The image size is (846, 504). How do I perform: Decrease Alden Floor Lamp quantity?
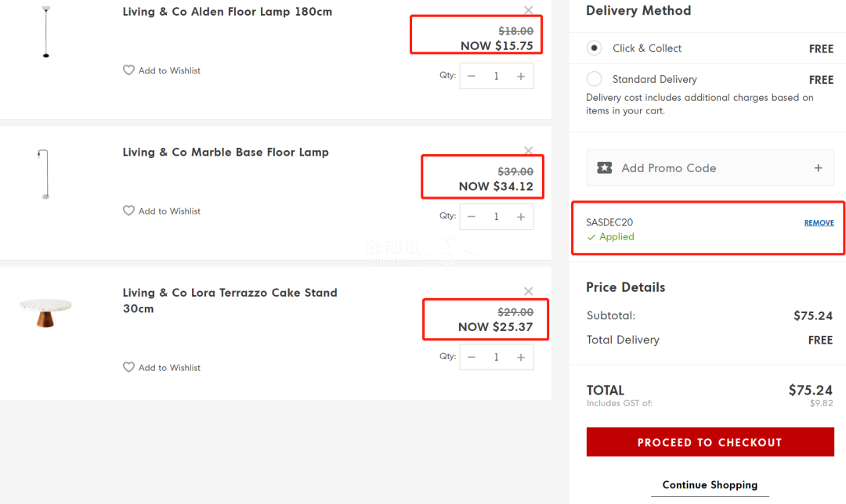click(472, 76)
